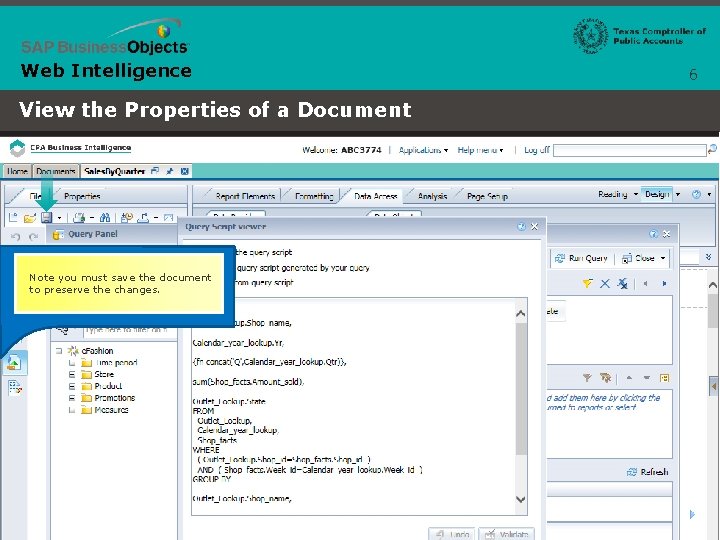This screenshot has height=540, width=720.
Task: Switch to the Home tab
Action: tap(17, 171)
